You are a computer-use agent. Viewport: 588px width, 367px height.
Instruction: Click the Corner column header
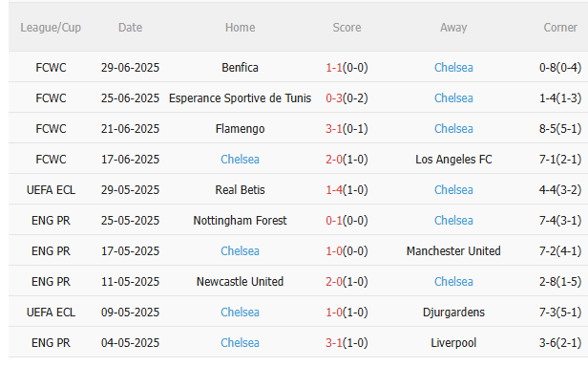click(560, 28)
